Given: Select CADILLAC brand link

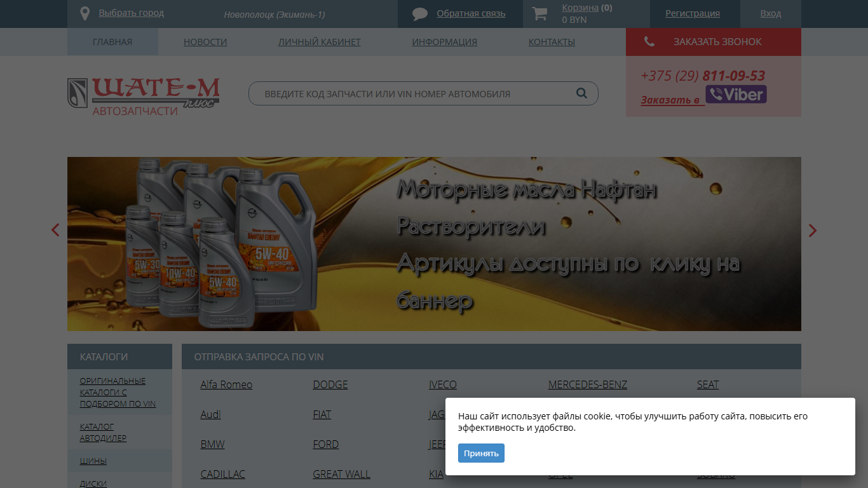Looking at the screenshot, I should [222, 474].
